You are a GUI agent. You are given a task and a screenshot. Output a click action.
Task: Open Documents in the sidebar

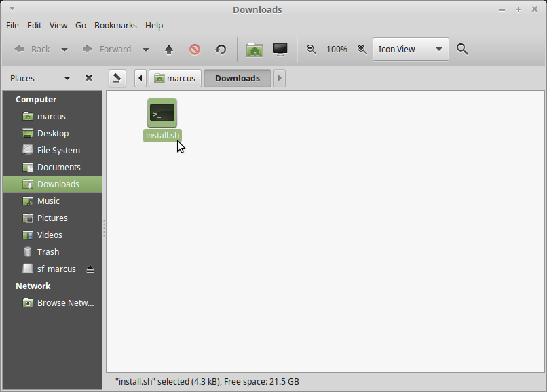(x=52, y=167)
